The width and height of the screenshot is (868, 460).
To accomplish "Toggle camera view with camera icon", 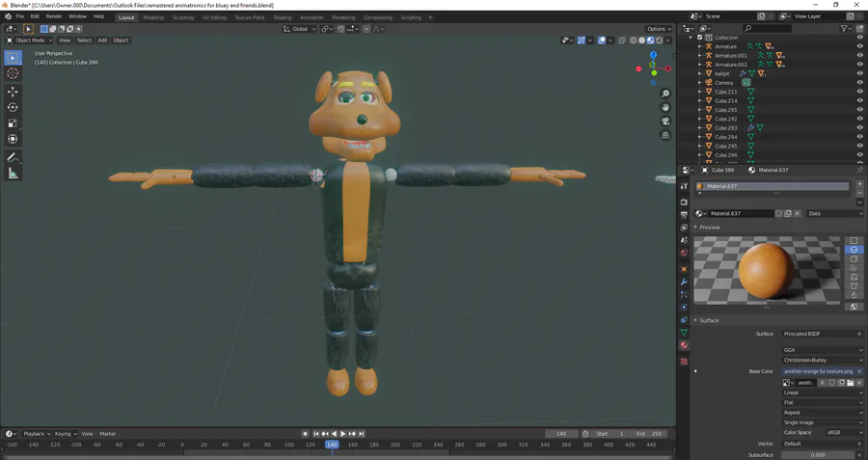I will point(665,122).
